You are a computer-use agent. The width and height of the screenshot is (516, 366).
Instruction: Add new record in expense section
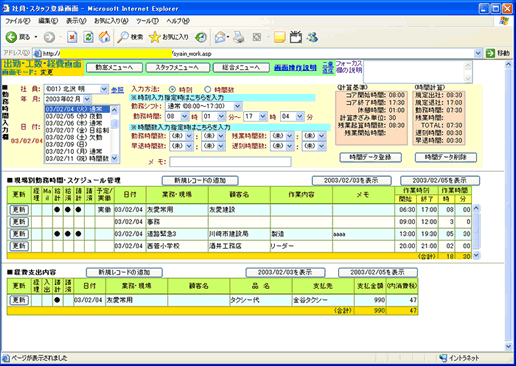pyautogui.click(x=124, y=272)
